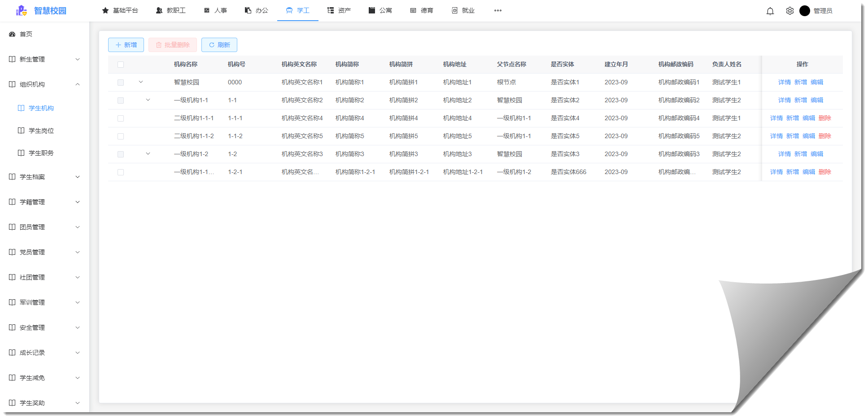The height and width of the screenshot is (419, 868).
Task: Click the 新生管理 icon in sidebar
Action: click(12, 59)
